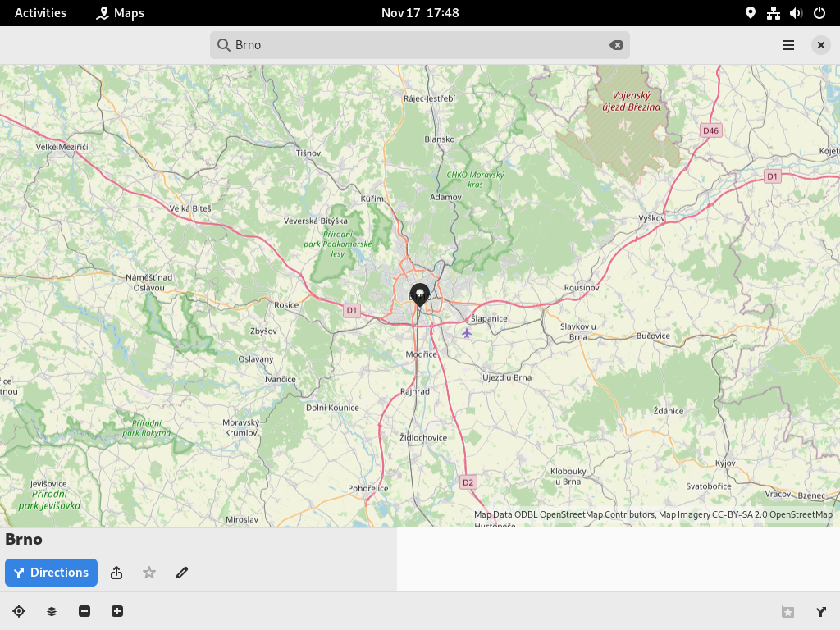Image resolution: width=840 pixels, height=630 pixels.
Task: Click the D2 highway shield
Action: click(468, 482)
